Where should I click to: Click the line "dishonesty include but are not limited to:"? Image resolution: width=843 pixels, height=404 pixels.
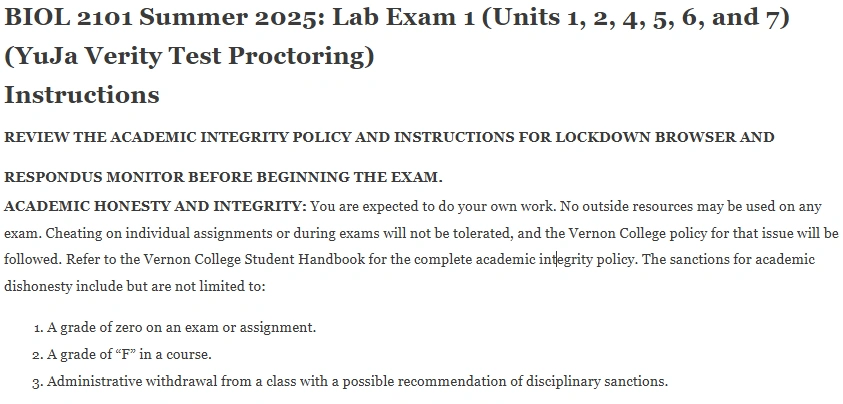(135, 287)
